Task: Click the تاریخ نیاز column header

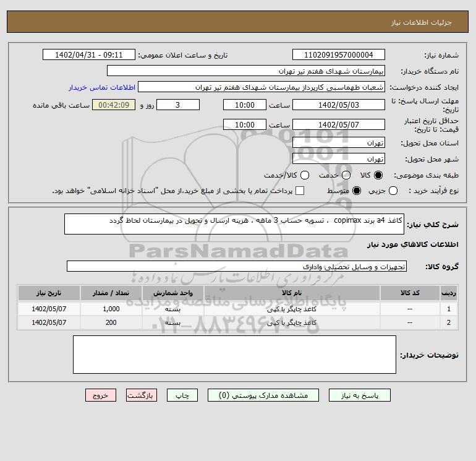Action: (49, 293)
